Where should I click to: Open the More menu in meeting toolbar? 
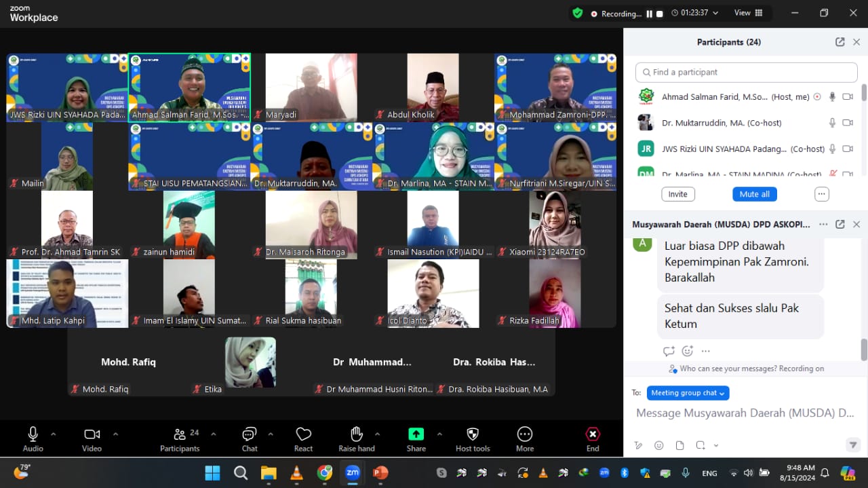point(525,439)
